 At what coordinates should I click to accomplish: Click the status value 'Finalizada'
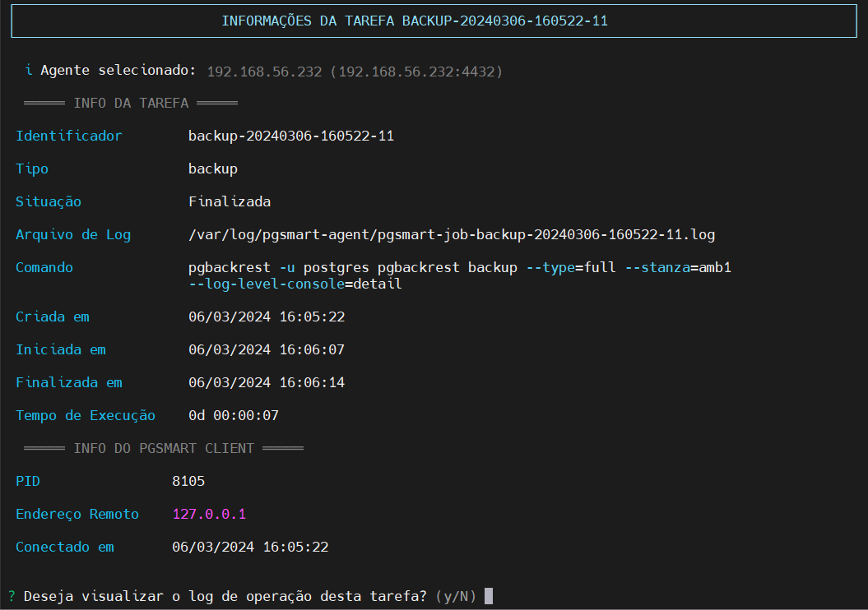point(230,202)
